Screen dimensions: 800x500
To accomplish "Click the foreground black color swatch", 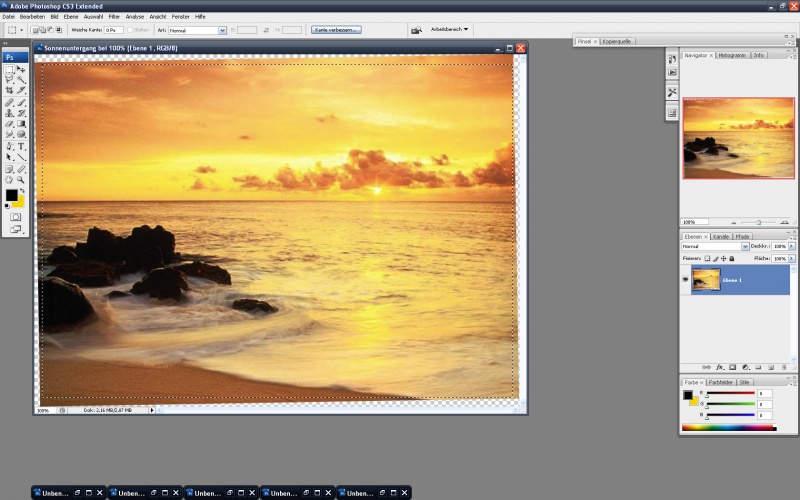I will [11, 195].
